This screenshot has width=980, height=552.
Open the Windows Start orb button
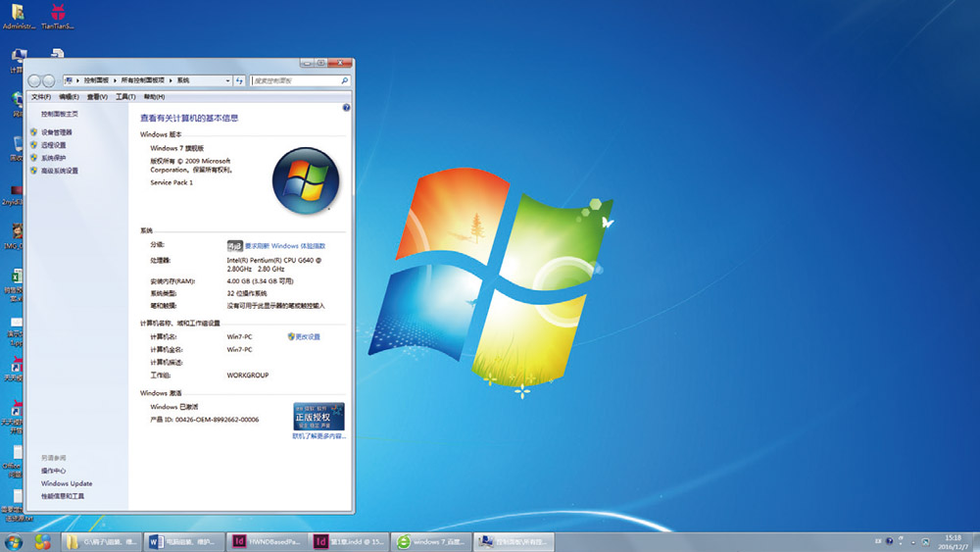tap(13, 542)
